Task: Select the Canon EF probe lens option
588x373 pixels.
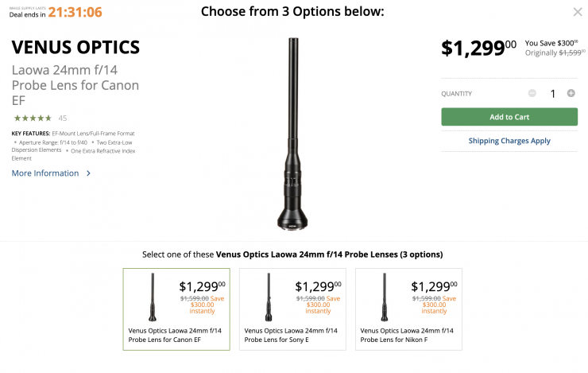Action: [176, 309]
